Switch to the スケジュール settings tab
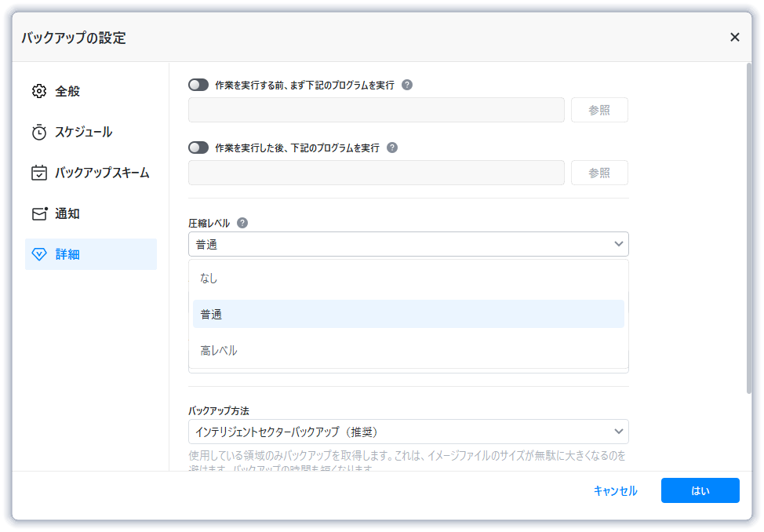The width and height of the screenshot is (764, 532). coord(83,132)
